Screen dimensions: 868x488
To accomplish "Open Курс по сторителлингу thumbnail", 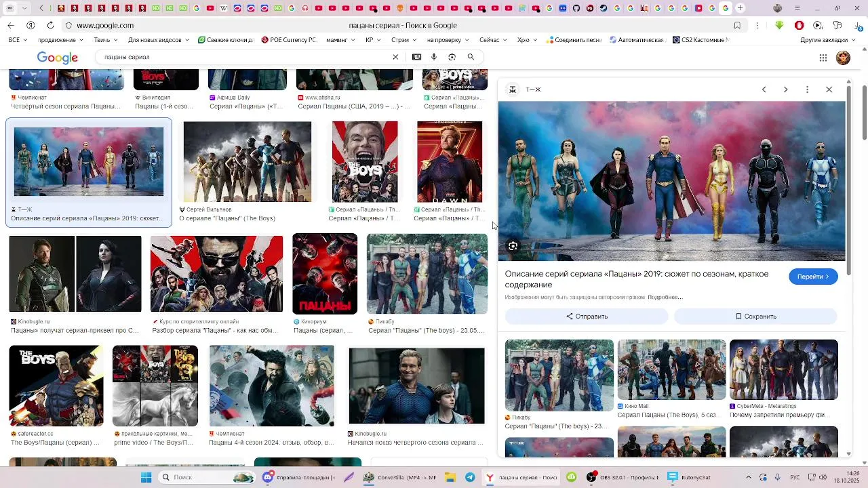I will pyautogui.click(x=216, y=274).
